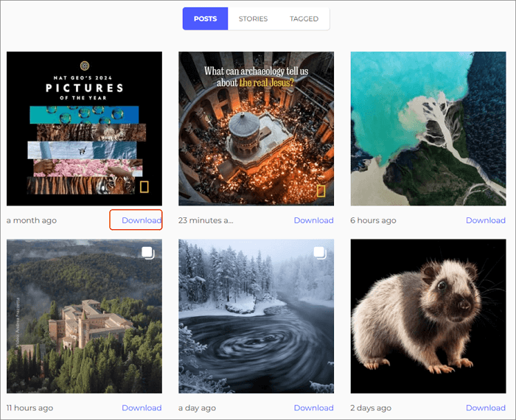Screen dimensions: 516x420
Task: Open the forest monastery thumbnail
Action: [84, 315]
